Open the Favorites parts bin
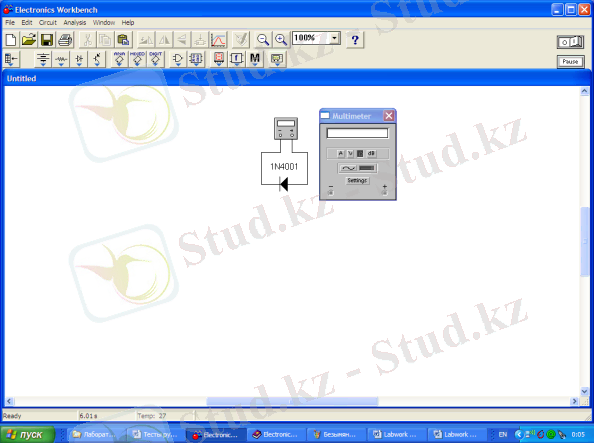 pos(11,59)
